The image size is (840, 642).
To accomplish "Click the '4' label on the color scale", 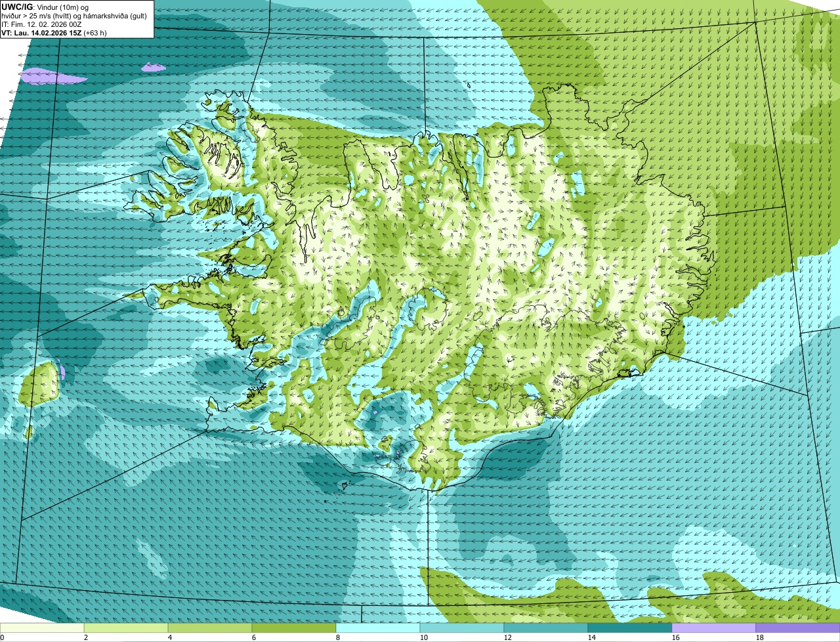I will (x=170, y=637).
